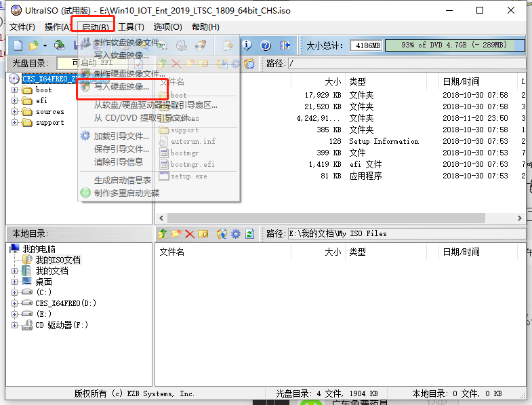Click the local Up folder icon
This screenshot has height=405, width=532.
[x=163, y=234]
